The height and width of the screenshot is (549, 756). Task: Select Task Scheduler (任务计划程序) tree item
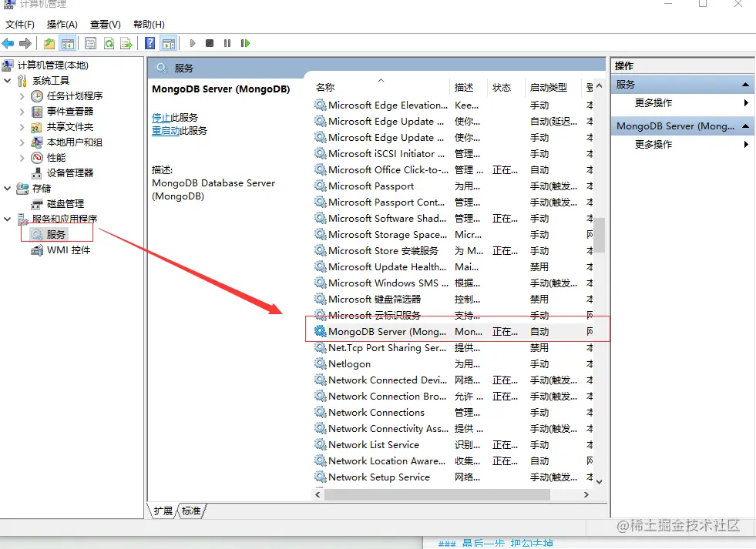pyautogui.click(x=74, y=95)
